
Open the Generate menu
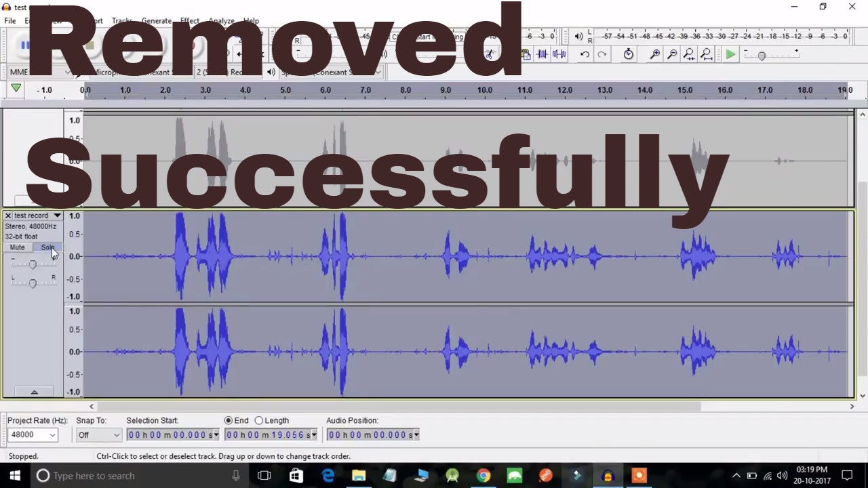pos(156,21)
